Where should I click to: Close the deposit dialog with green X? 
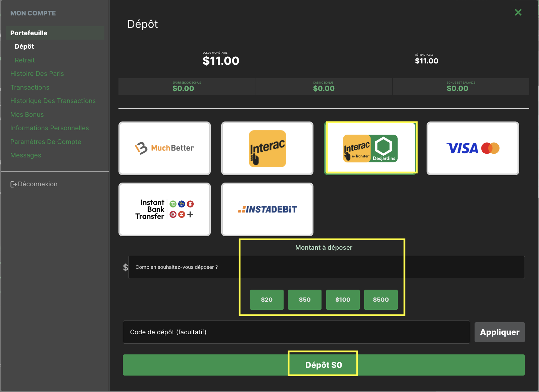(518, 12)
